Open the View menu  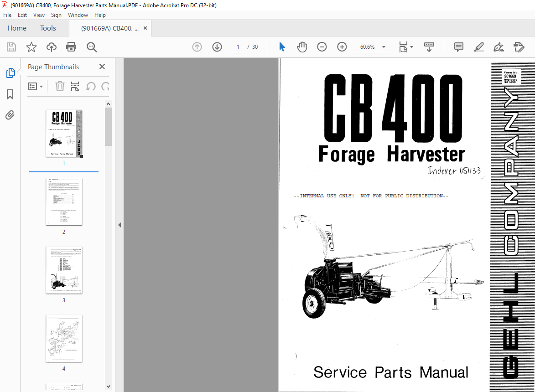39,15
